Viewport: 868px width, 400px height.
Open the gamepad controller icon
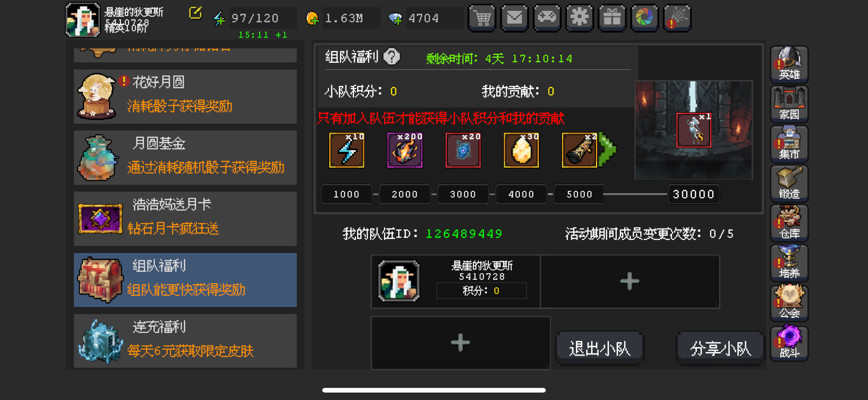click(x=547, y=18)
